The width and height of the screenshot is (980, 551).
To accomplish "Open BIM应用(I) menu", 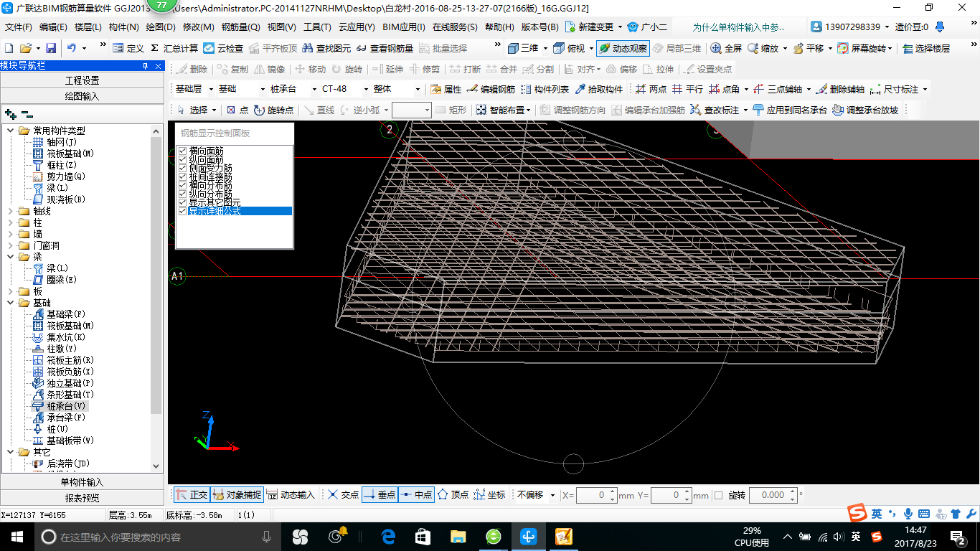I will (x=404, y=27).
